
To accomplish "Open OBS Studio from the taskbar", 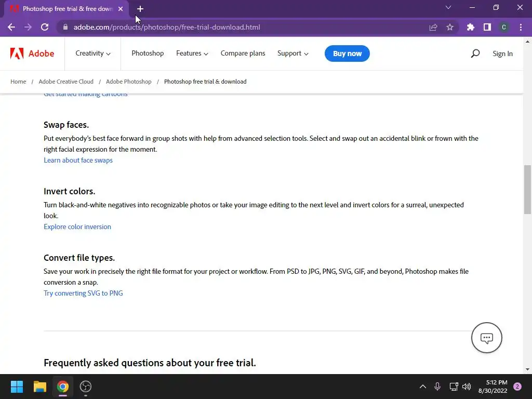I will [x=86, y=387].
